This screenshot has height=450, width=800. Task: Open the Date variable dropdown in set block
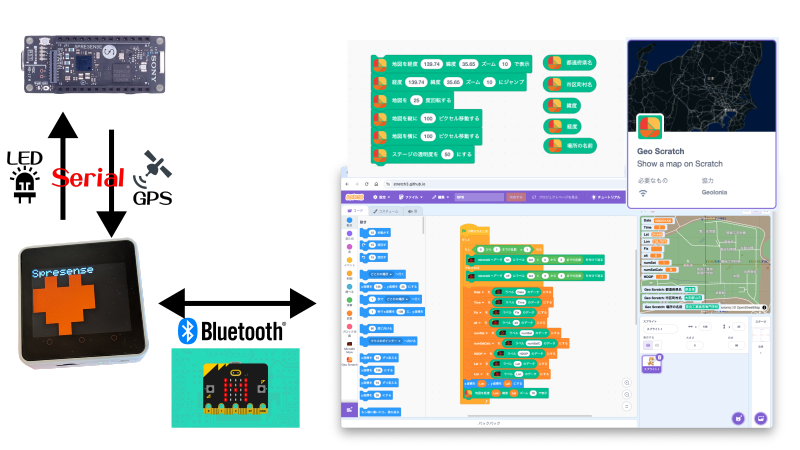pyautogui.click(x=479, y=292)
